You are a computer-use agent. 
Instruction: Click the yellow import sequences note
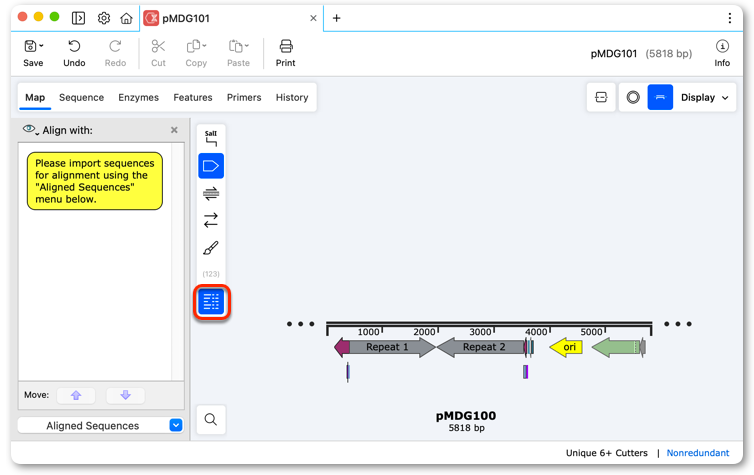pos(95,181)
